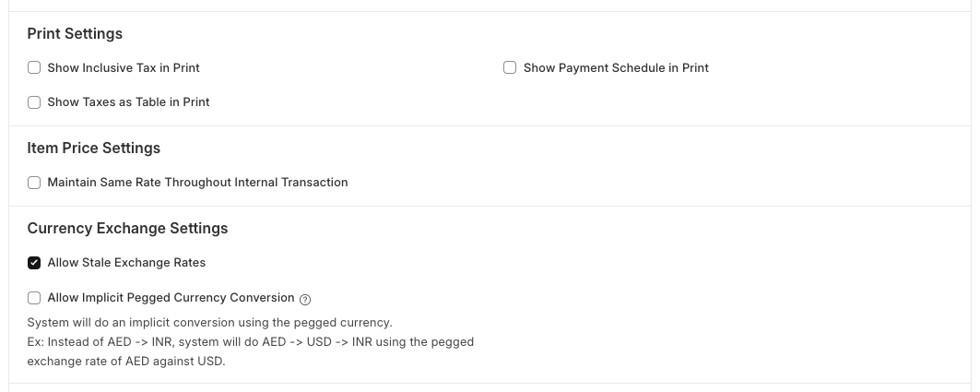Click the Item Price Settings section heading
980x392 pixels.
click(93, 148)
